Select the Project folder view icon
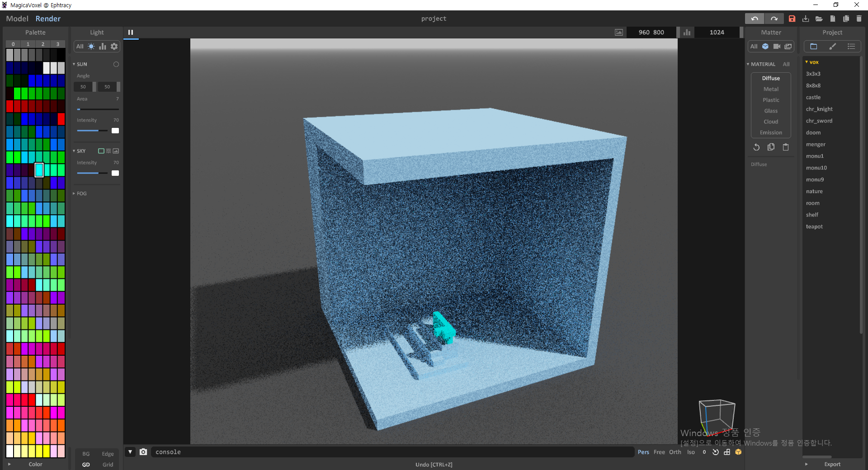The image size is (868, 470). tap(814, 46)
